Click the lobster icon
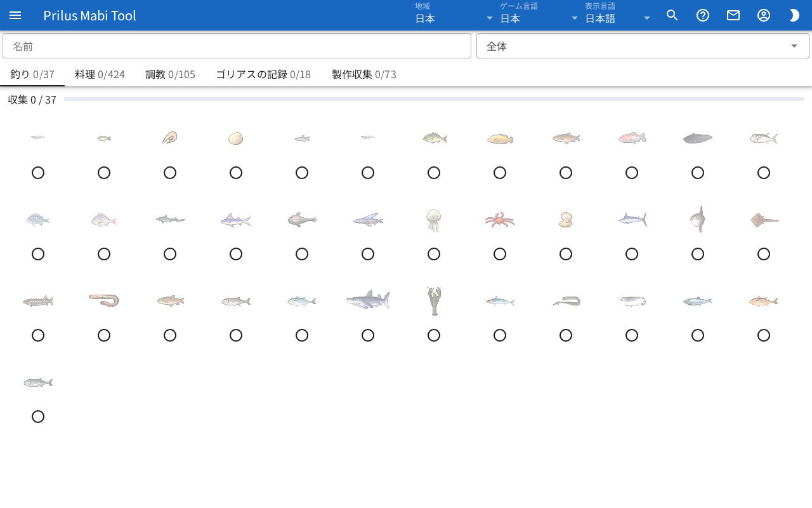Image resolution: width=812 pixels, height=508 pixels. coord(434,301)
